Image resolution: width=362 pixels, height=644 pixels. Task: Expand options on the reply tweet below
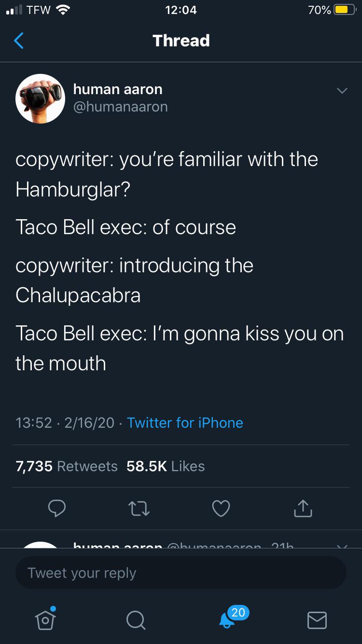click(x=342, y=545)
